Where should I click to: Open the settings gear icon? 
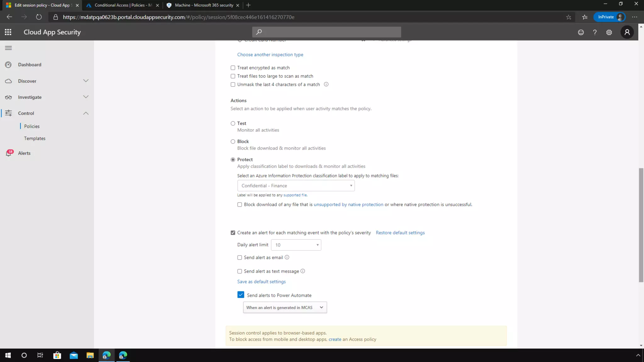(609, 32)
